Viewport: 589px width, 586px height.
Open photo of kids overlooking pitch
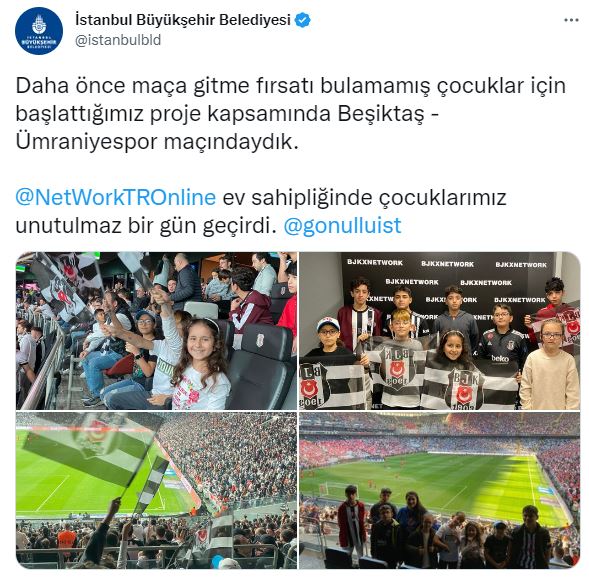(440, 491)
